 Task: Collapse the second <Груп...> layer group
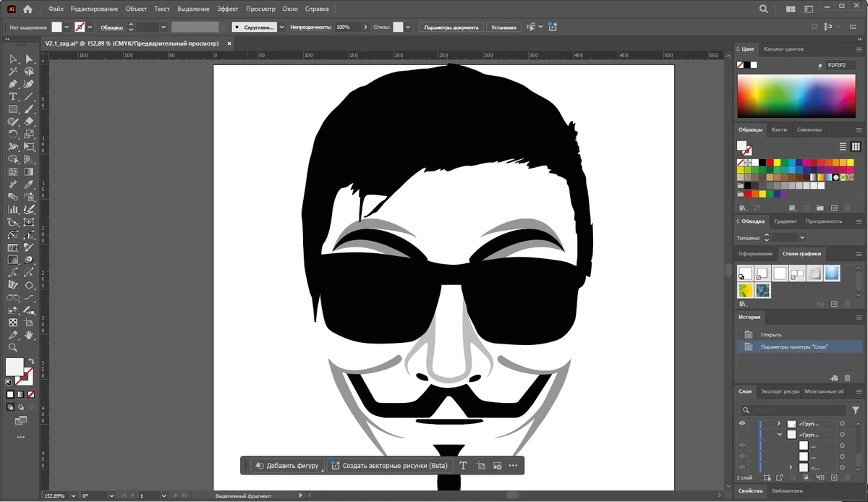tap(780, 435)
